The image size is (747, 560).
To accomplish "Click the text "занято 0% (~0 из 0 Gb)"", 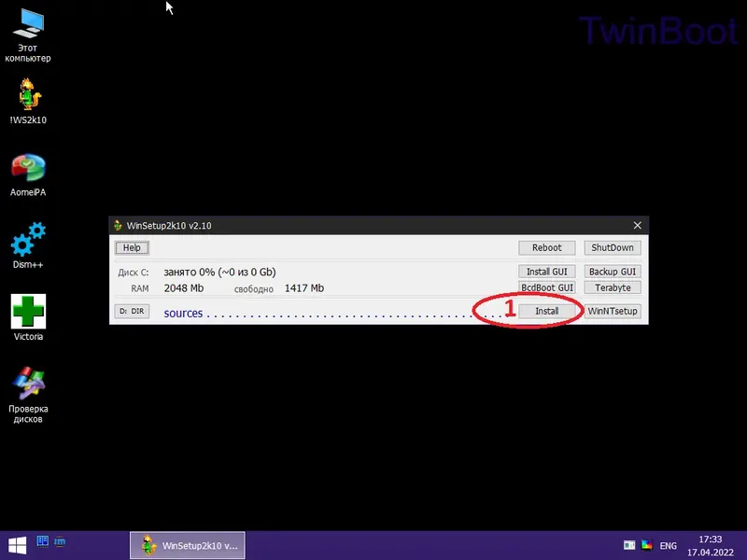I will coord(219,272).
